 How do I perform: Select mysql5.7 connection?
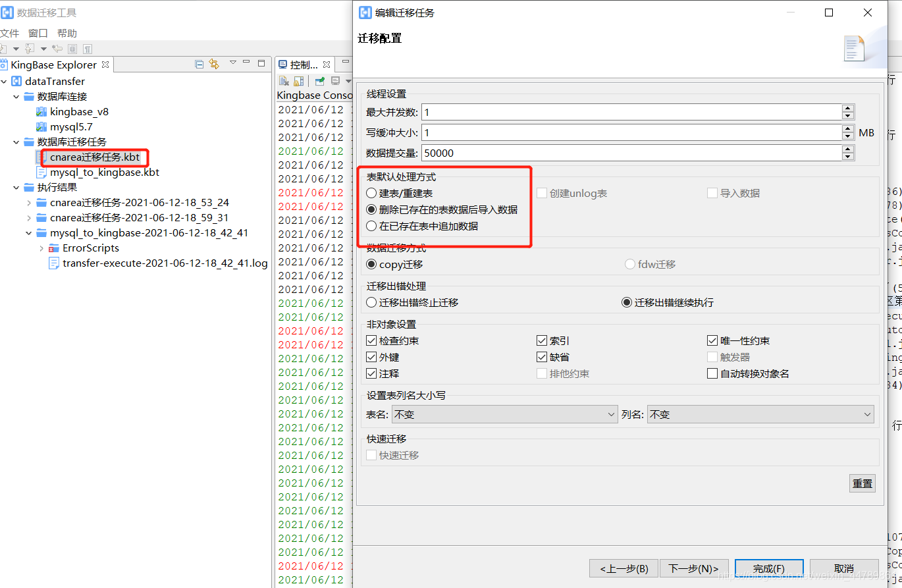tap(71, 126)
